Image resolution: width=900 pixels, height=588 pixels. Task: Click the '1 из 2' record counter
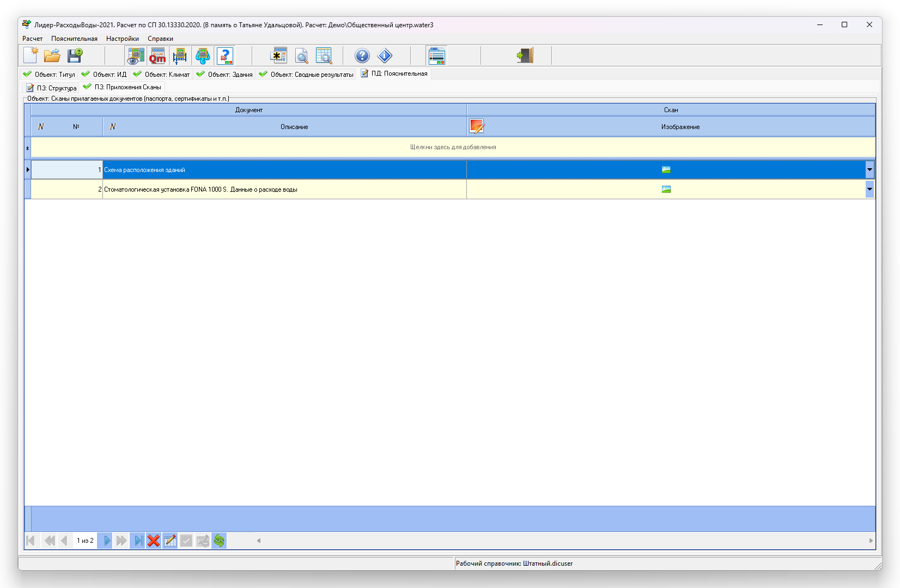85,541
